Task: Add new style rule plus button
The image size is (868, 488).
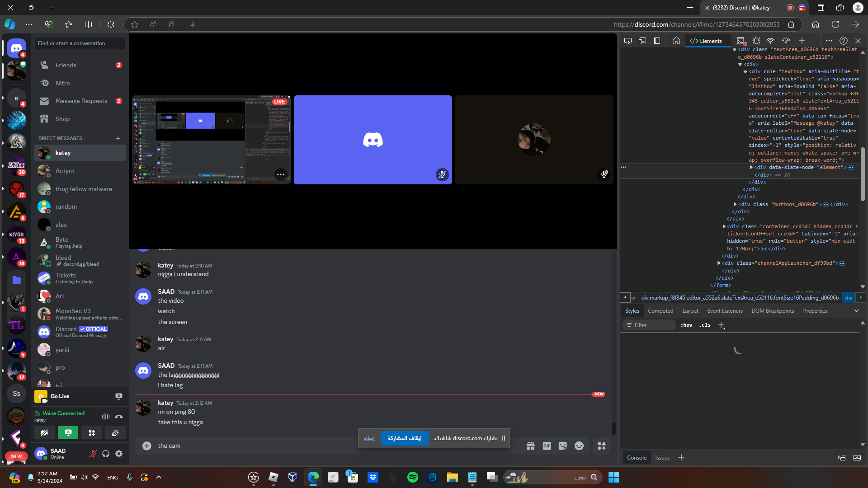Action: coord(722,325)
